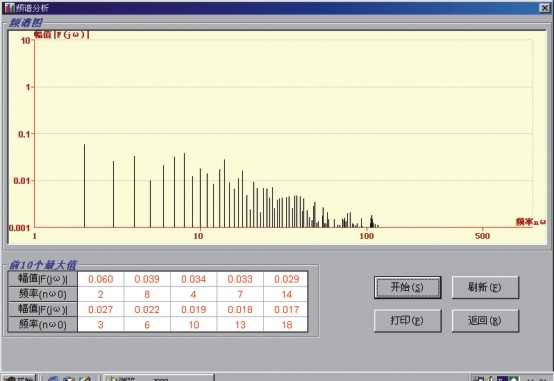Refresh the spectrum with 刷新(F)
The width and height of the screenshot is (554, 381).
[x=485, y=287]
